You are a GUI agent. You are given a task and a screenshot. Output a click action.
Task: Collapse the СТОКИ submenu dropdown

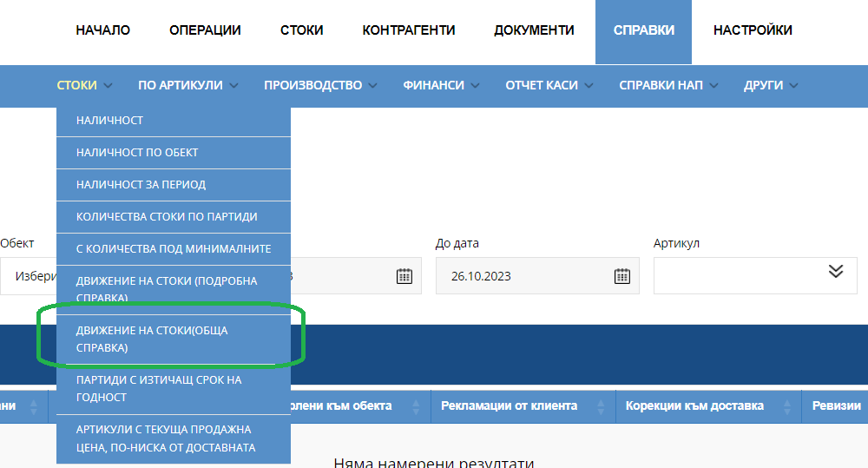[85, 85]
